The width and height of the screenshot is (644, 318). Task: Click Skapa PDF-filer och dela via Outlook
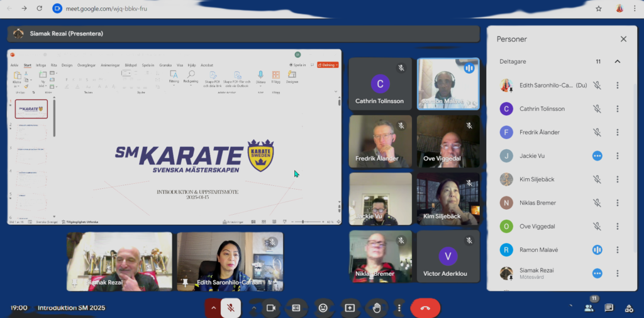237,78
